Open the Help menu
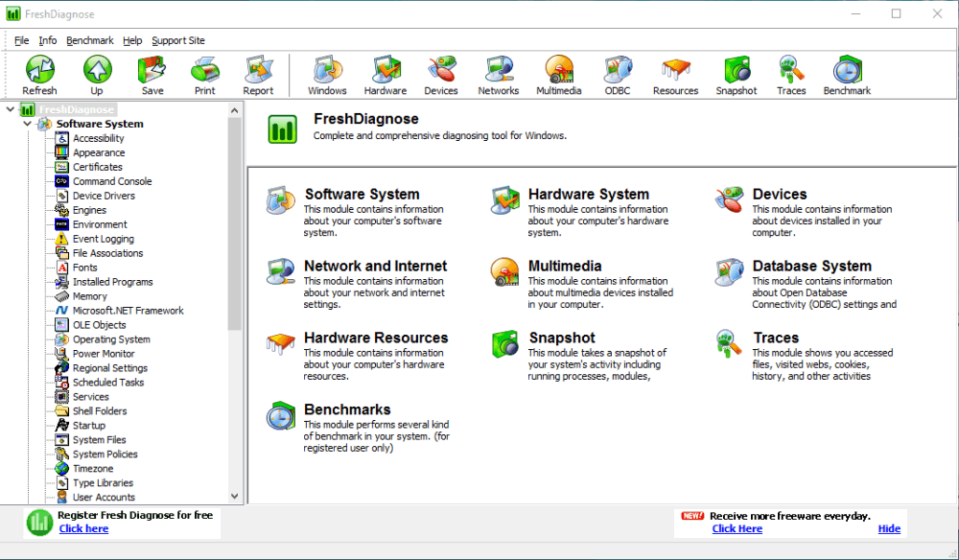This screenshot has height=560, width=959. coord(132,40)
